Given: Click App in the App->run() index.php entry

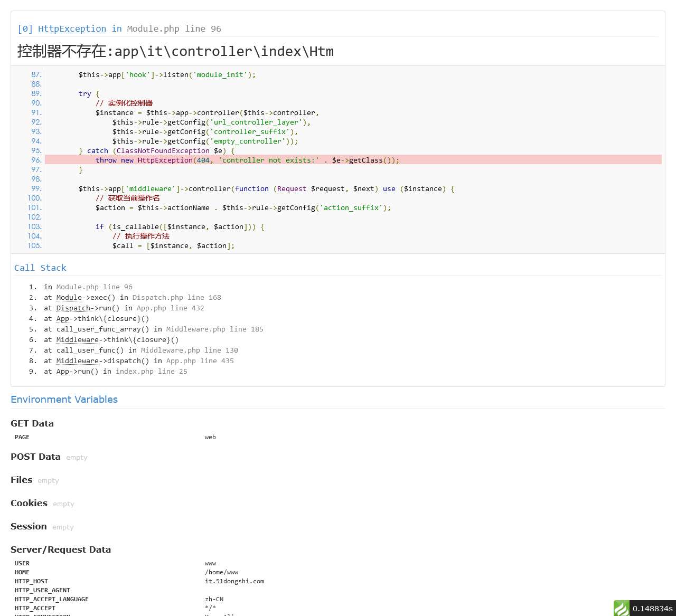Looking at the screenshot, I should [62, 371].
